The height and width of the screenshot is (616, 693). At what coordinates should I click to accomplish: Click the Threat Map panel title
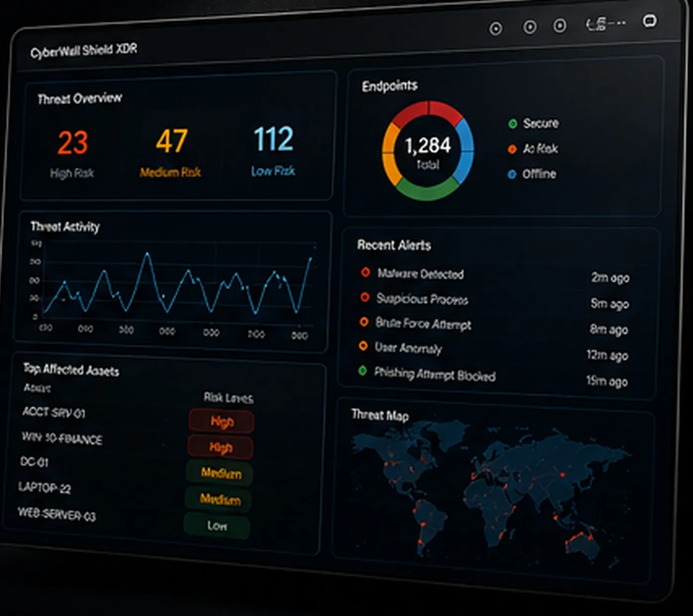(x=380, y=415)
